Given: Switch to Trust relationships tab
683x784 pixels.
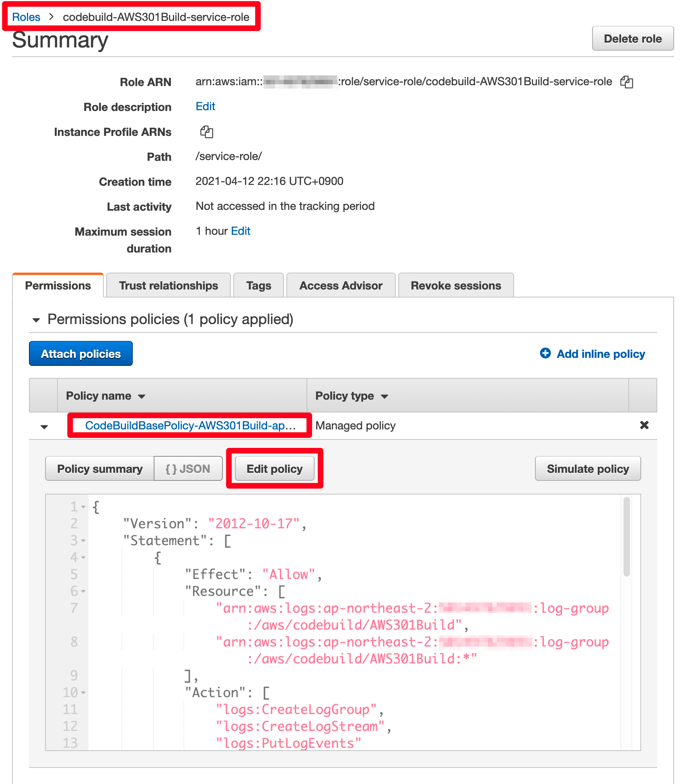Looking at the screenshot, I should coord(169,285).
